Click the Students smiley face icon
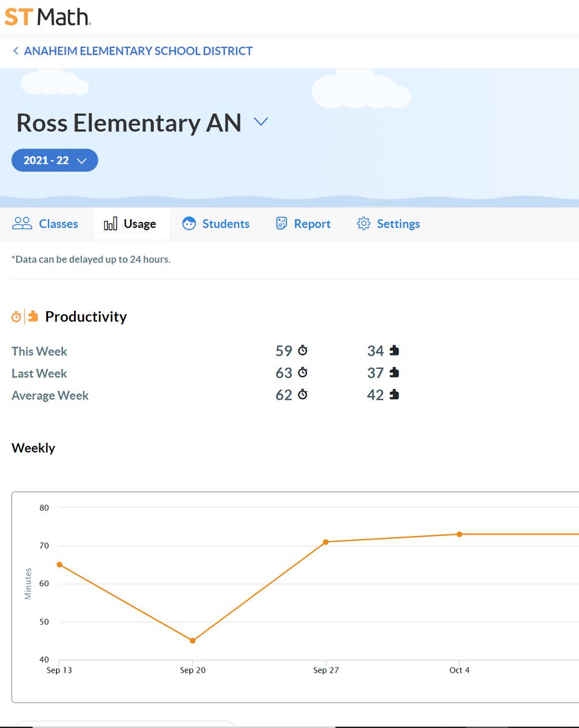Image resolution: width=579 pixels, height=728 pixels. coord(189,223)
